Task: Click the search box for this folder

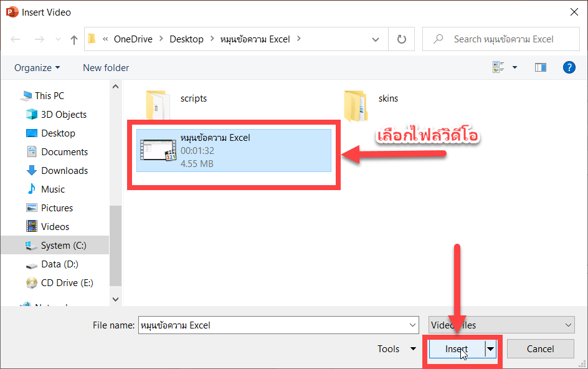Action: [x=501, y=39]
